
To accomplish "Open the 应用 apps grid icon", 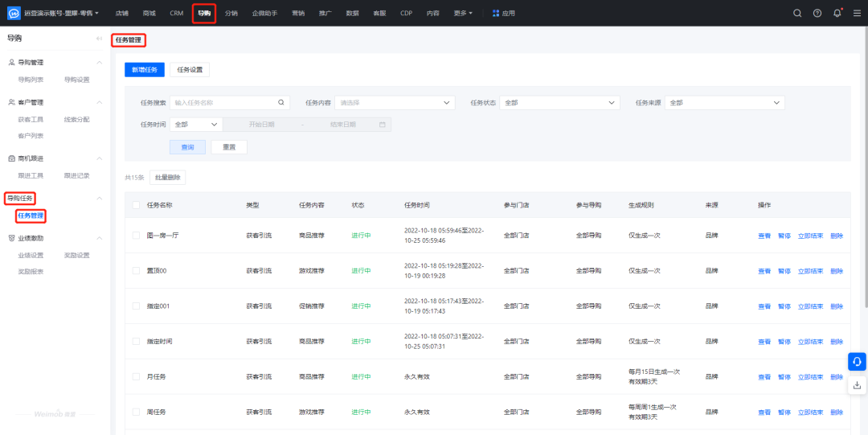I will pos(495,14).
